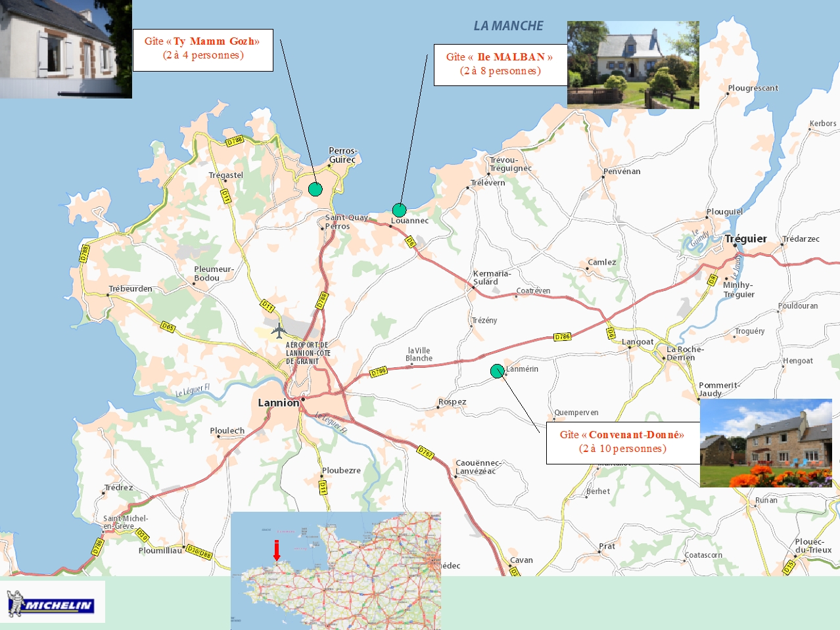The image size is (840, 630).
Task: Click the D767 road badge
Action: (x=425, y=453)
